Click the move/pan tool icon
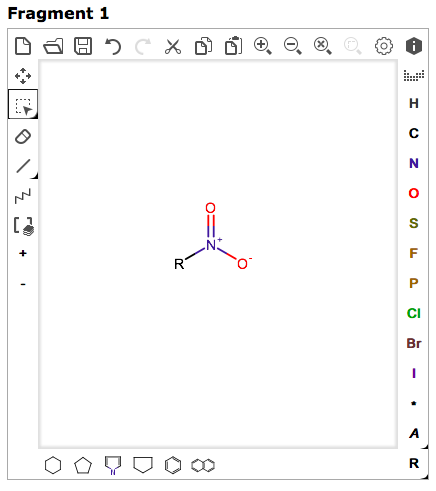 [23, 76]
